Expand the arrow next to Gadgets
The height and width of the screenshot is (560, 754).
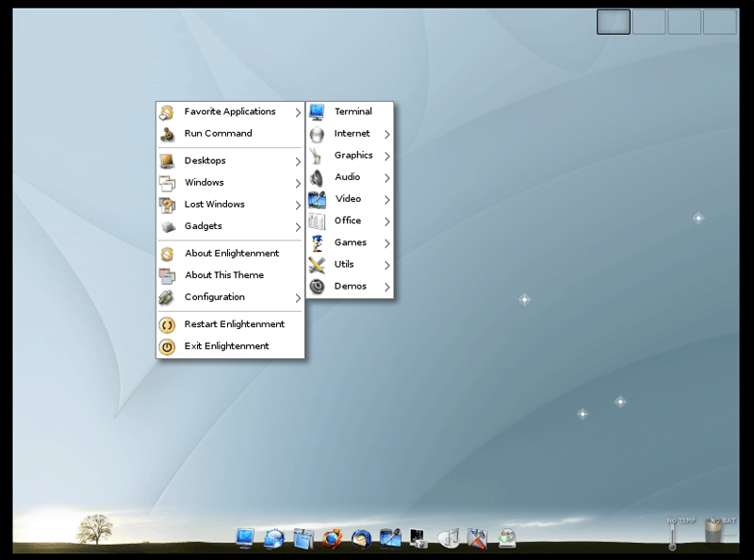pyautogui.click(x=298, y=227)
